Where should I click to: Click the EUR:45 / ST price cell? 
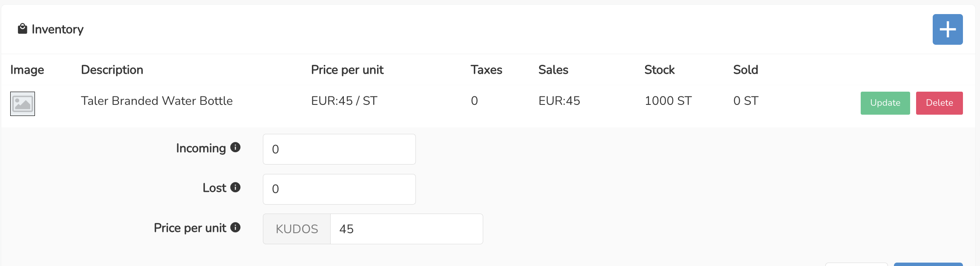point(344,101)
